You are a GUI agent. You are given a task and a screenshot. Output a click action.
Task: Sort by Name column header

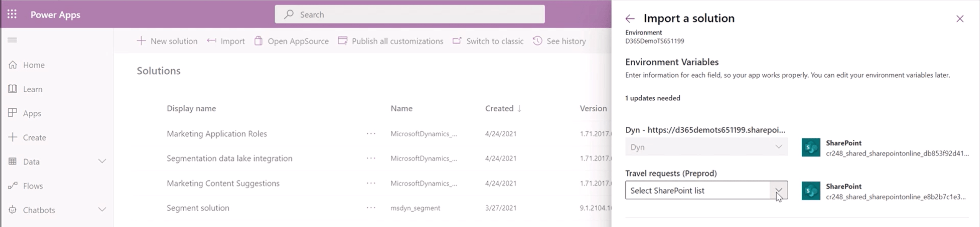click(x=401, y=108)
